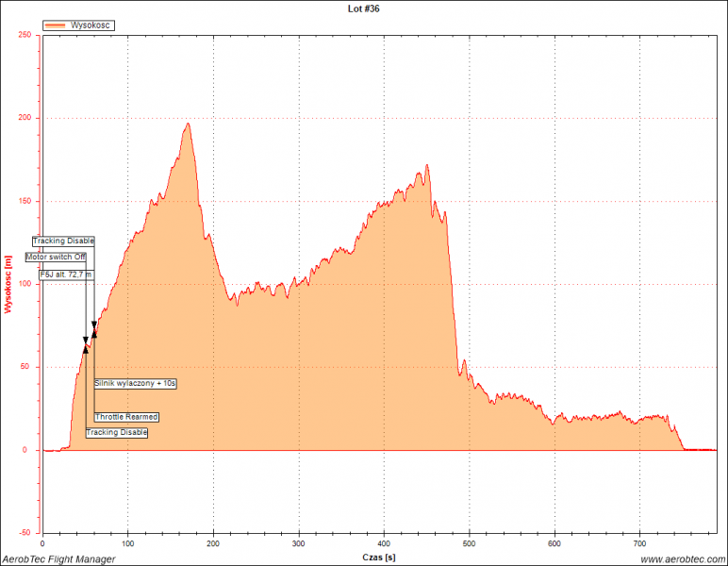
Task: Click the Motor switch Off annotation
Action: click(x=56, y=257)
